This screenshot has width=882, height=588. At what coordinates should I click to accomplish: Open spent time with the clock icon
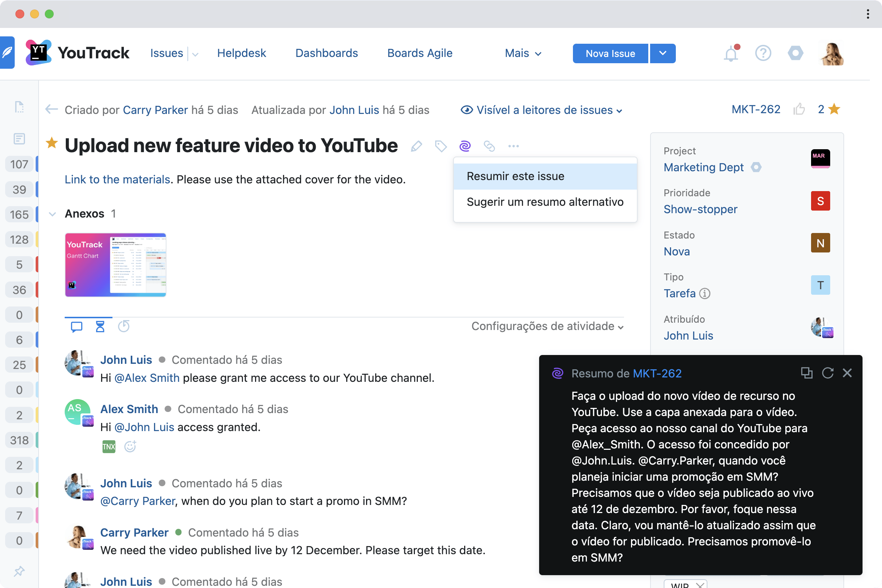[124, 326]
